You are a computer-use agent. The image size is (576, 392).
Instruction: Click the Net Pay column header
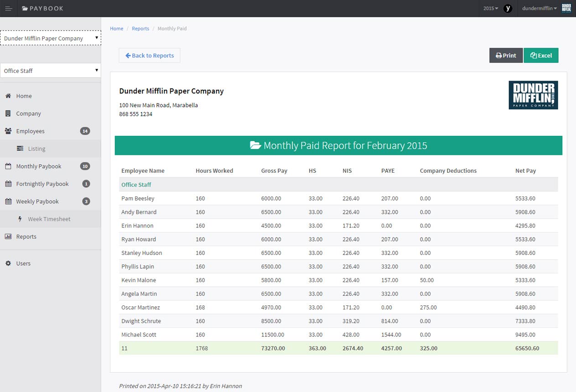click(x=525, y=170)
